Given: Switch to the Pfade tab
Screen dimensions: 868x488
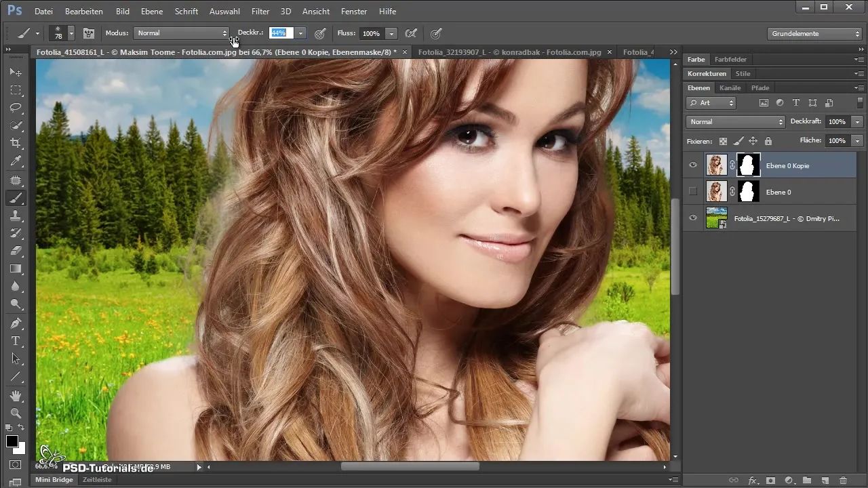Looking at the screenshot, I should [x=759, y=88].
